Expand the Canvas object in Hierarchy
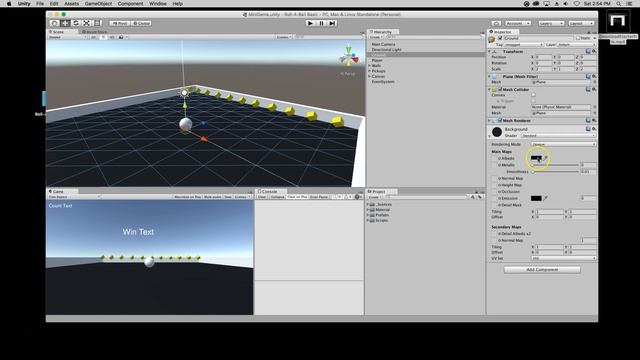 coord(369,76)
